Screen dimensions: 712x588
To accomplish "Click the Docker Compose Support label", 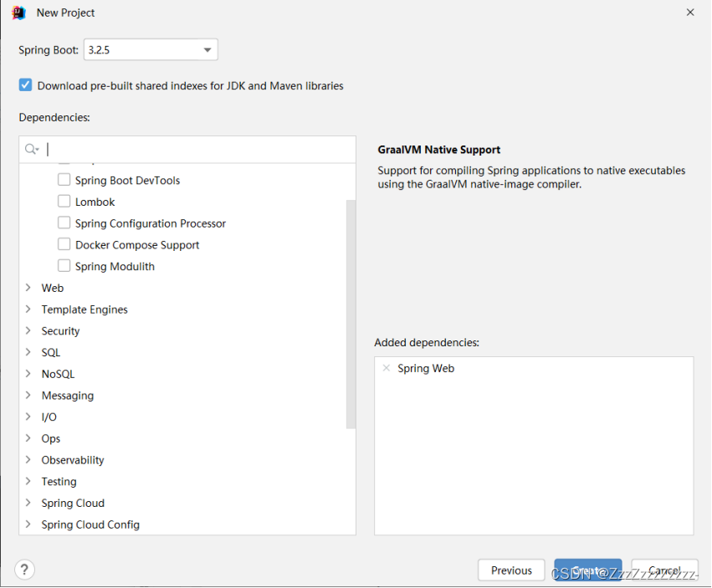I will [x=137, y=245].
